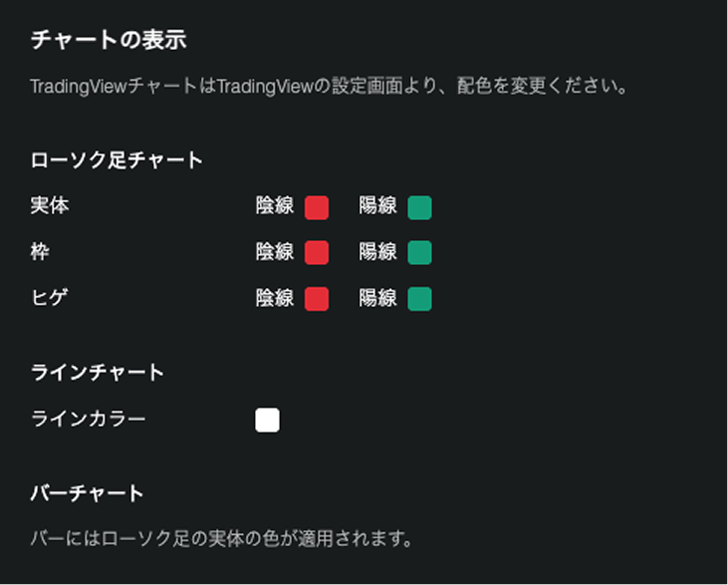Click the チャートの表示 heading
Image resolution: width=728 pixels, height=585 pixels.
(109, 40)
